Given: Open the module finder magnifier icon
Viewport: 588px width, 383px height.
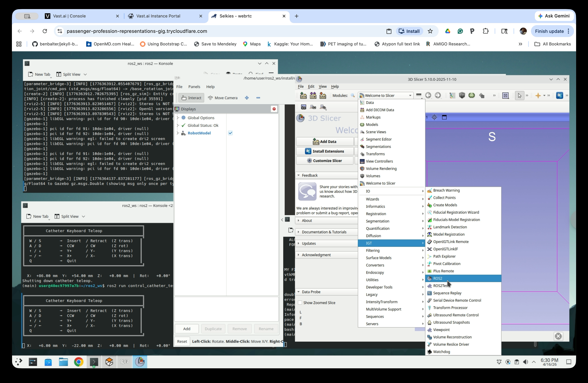Looking at the screenshot, I should pyautogui.click(x=353, y=96).
